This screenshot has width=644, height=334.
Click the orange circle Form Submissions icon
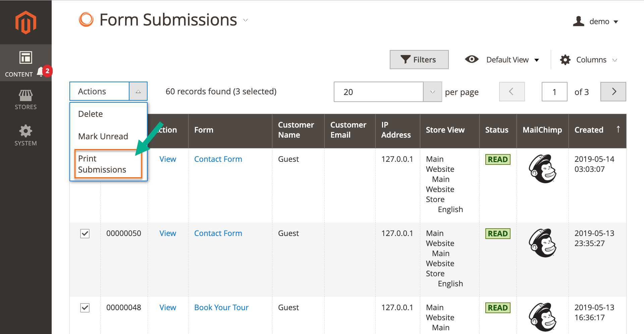click(86, 19)
